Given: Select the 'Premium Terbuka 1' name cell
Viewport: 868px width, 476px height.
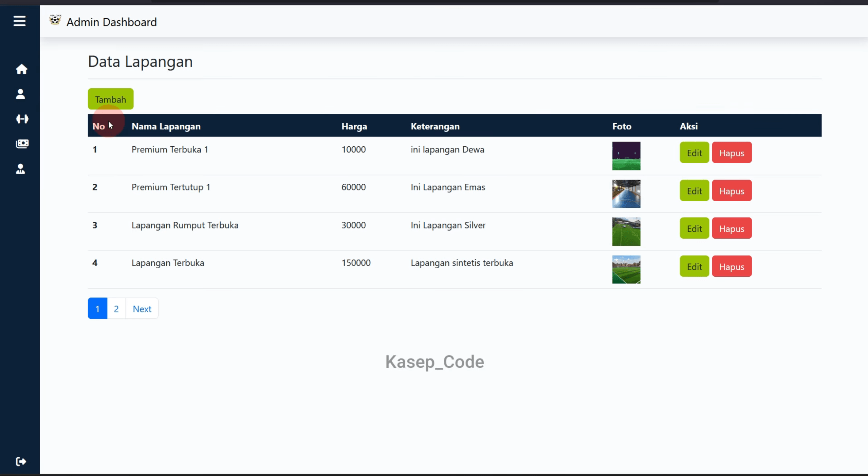Looking at the screenshot, I should click(x=170, y=149).
